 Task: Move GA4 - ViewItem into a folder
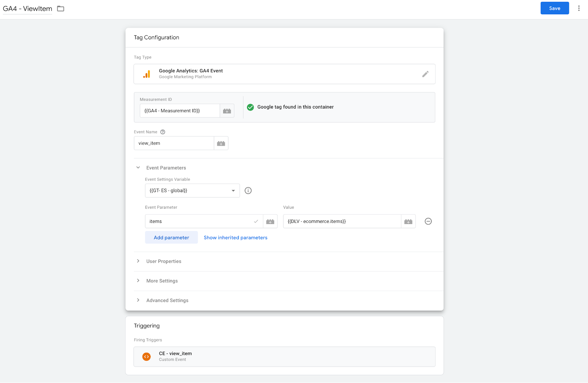(x=60, y=8)
